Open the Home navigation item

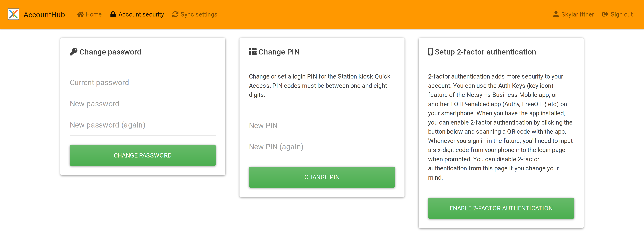point(89,14)
